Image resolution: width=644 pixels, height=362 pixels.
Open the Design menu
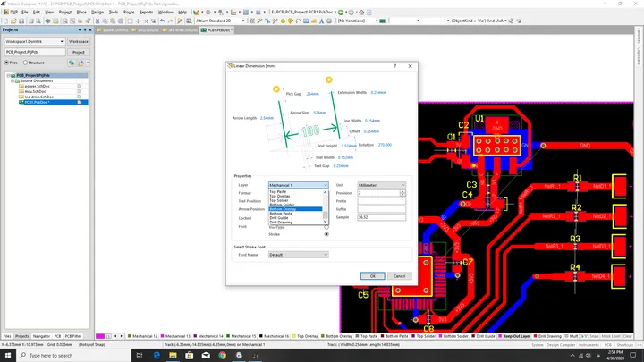pos(97,13)
